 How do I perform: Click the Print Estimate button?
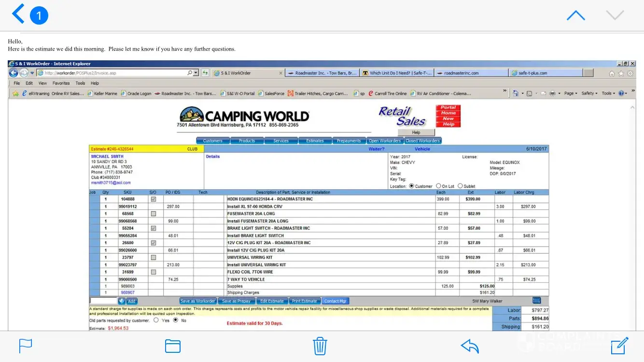pos(305,301)
